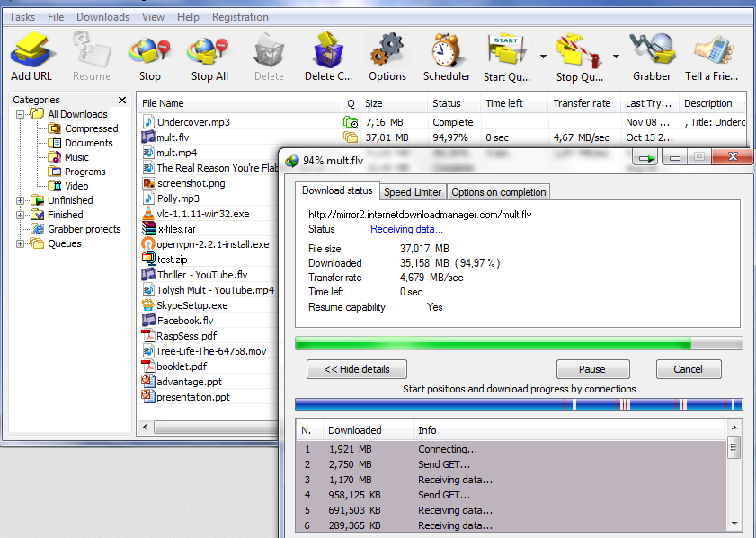The height and width of the screenshot is (538, 756).
Task: Select the Music category
Action: click(76, 157)
